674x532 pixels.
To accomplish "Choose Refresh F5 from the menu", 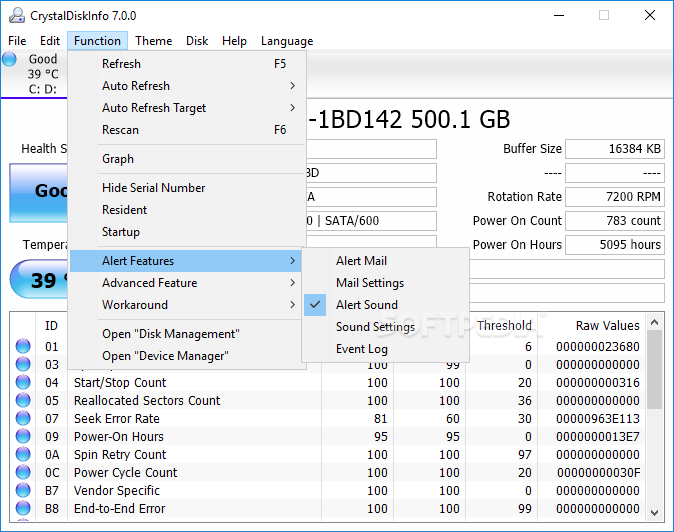I will point(187,64).
